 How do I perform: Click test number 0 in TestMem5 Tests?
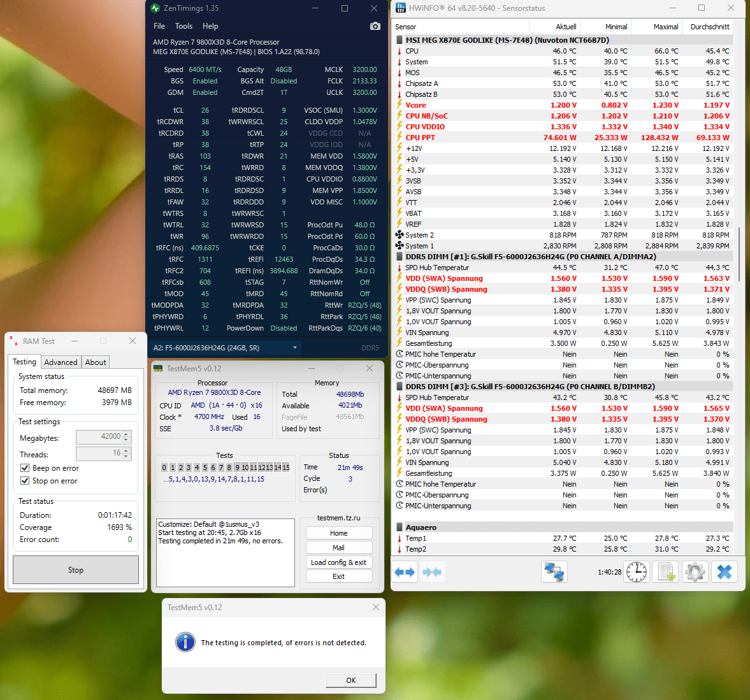click(164, 468)
